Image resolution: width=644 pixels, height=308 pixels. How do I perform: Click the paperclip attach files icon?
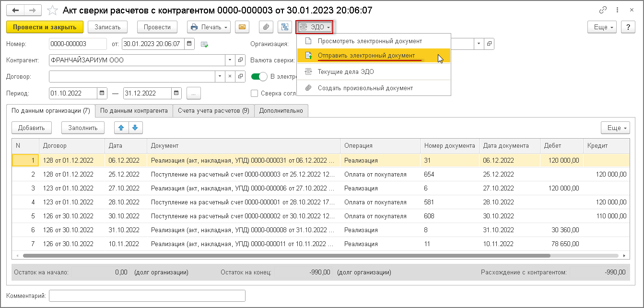[267, 27]
